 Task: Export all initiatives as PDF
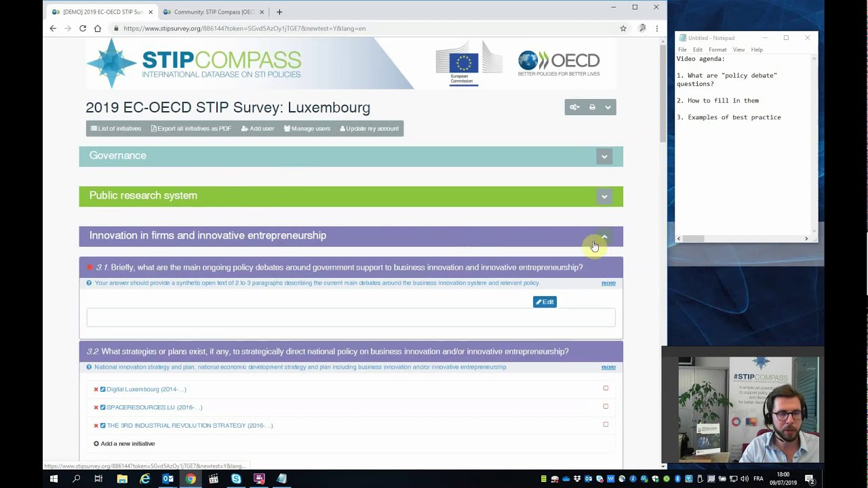pyautogui.click(x=191, y=129)
